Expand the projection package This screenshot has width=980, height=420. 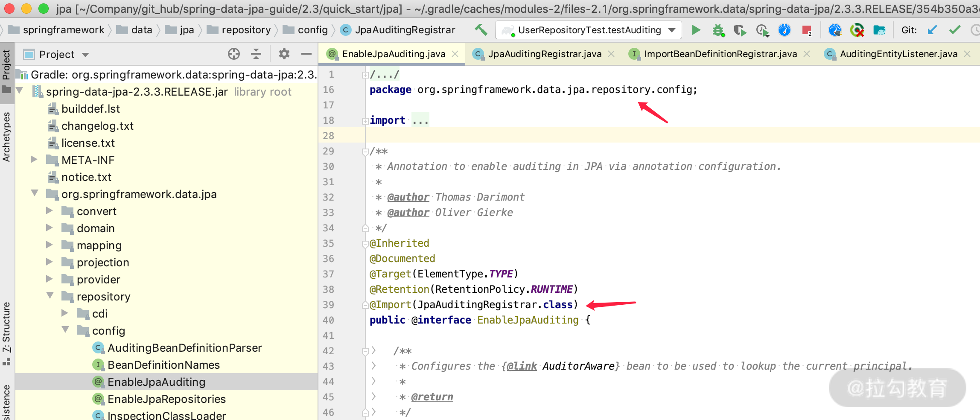click(50, 262)
